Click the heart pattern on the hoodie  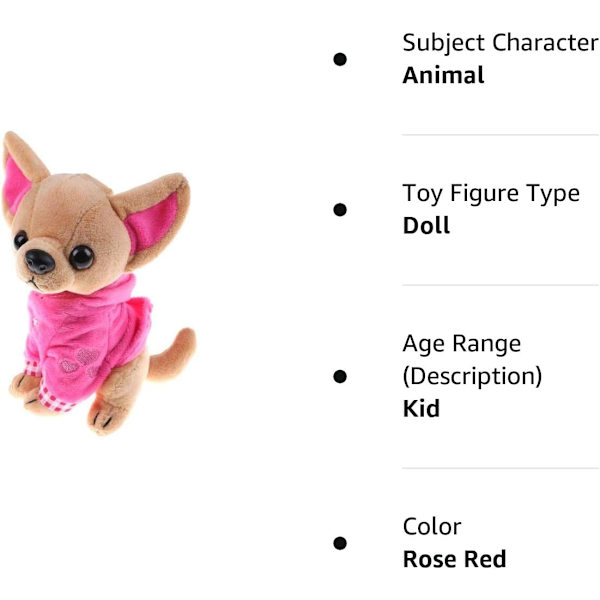point(81,362)
